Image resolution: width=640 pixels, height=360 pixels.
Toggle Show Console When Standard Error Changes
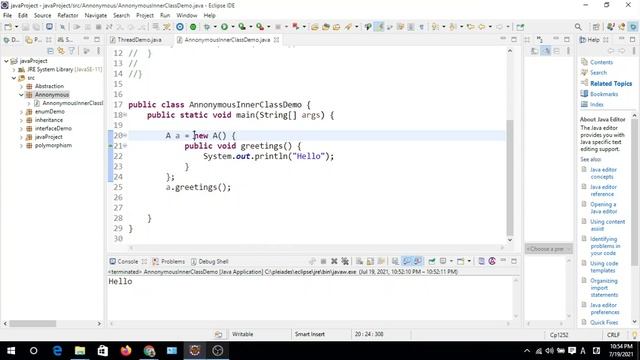click(418, 261)
